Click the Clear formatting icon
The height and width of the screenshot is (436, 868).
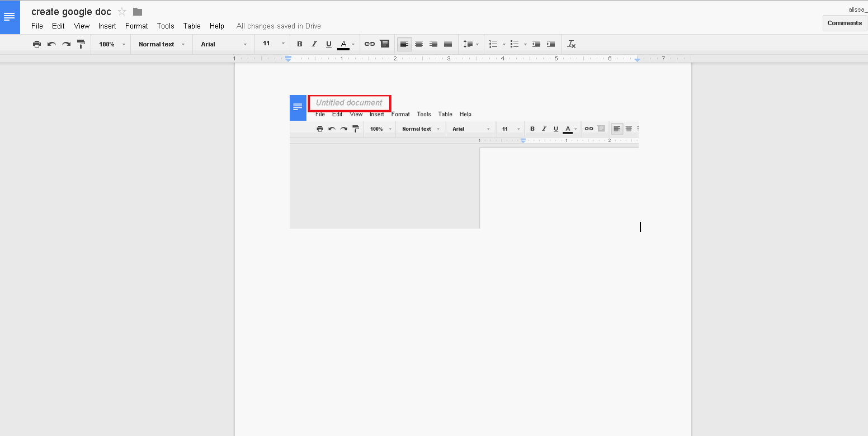point(571,44)
